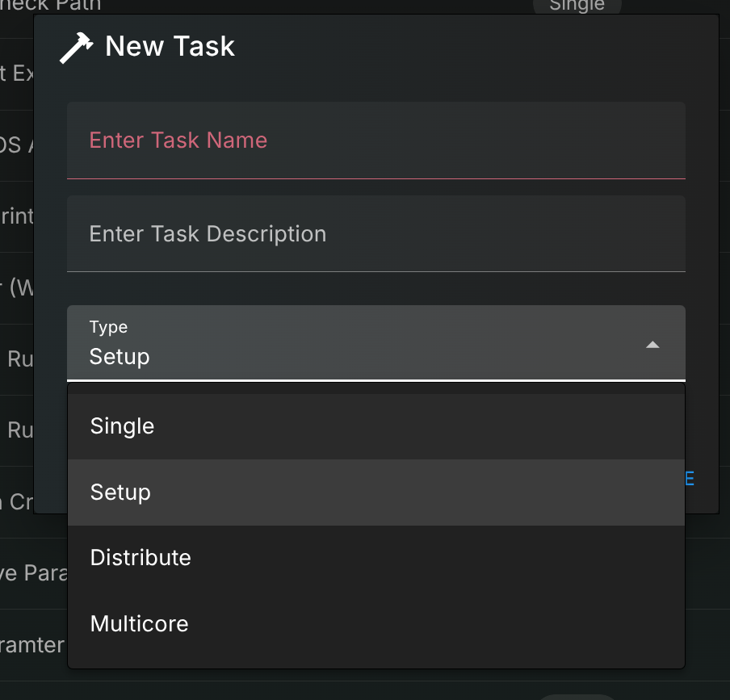Click the background row showing 'DS A'
This screenshot has height=700, width=730.
[x=16, y=146]
